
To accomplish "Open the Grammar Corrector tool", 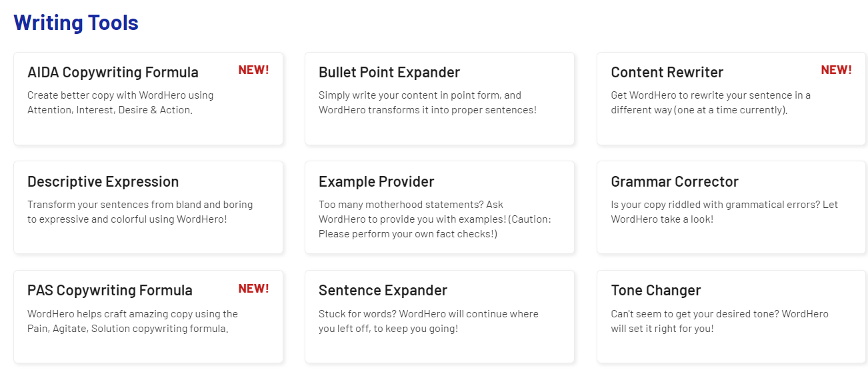I will [675, 182].
